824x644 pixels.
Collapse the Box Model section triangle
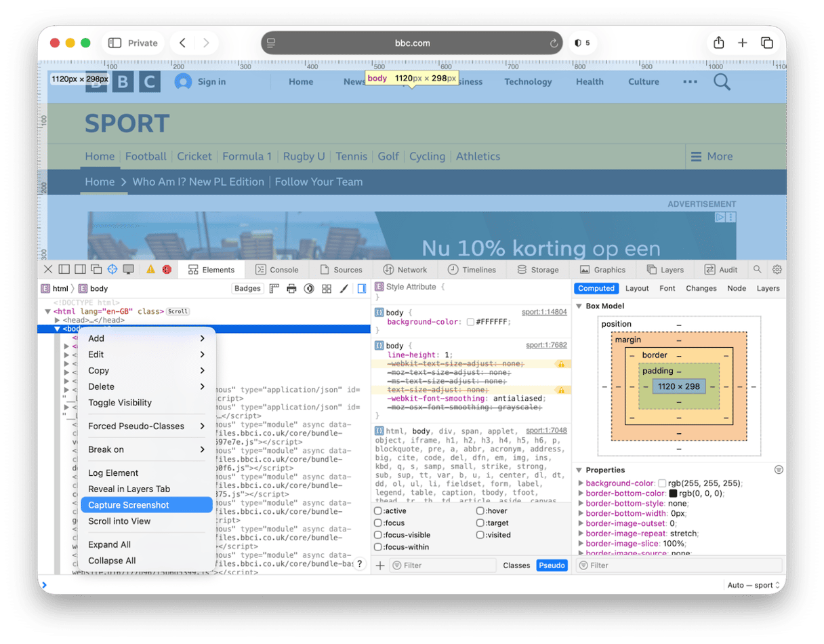tap(579, 306)
